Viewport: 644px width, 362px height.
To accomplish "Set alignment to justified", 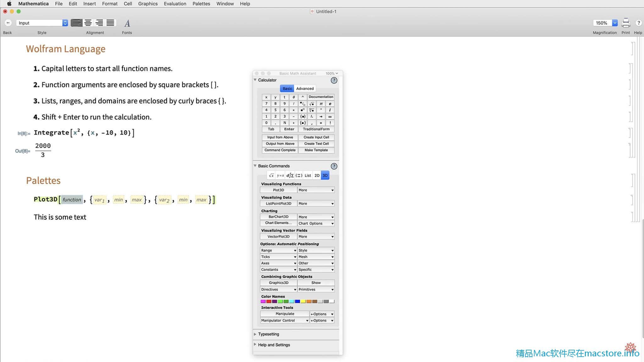I will click(x=110, y=23).
